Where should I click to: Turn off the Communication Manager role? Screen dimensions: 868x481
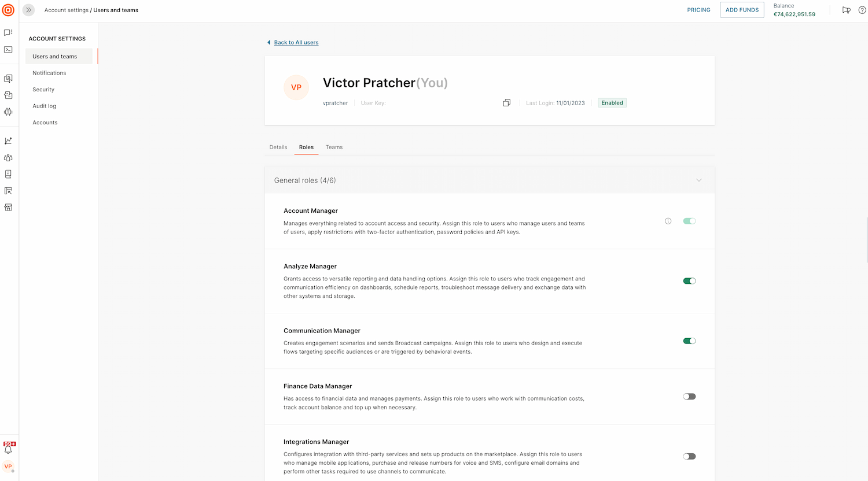tap(689, 341)
